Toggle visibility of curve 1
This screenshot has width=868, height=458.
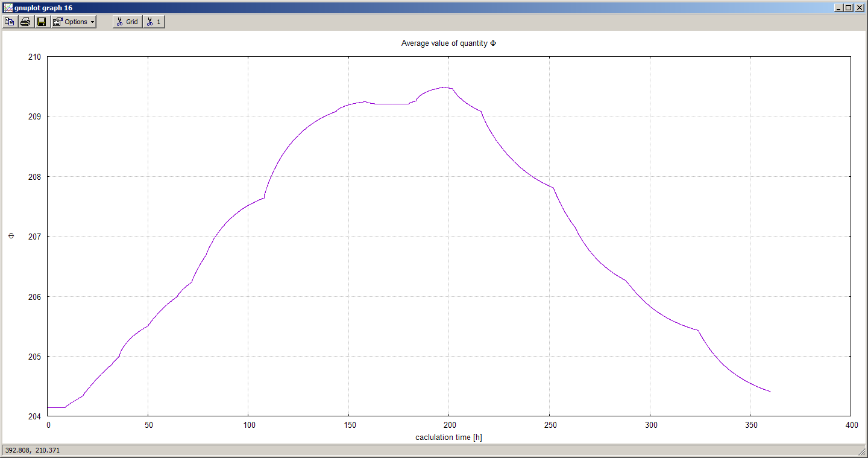(154, 22)
